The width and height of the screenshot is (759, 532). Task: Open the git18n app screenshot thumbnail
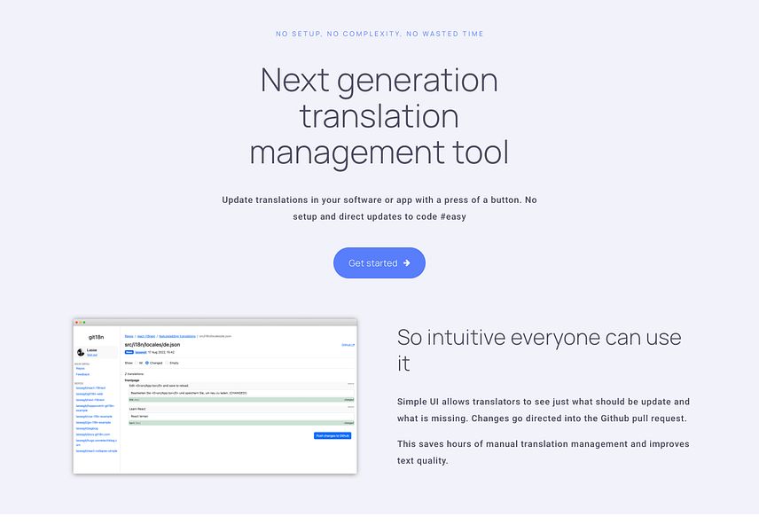[x=215, y=396]
